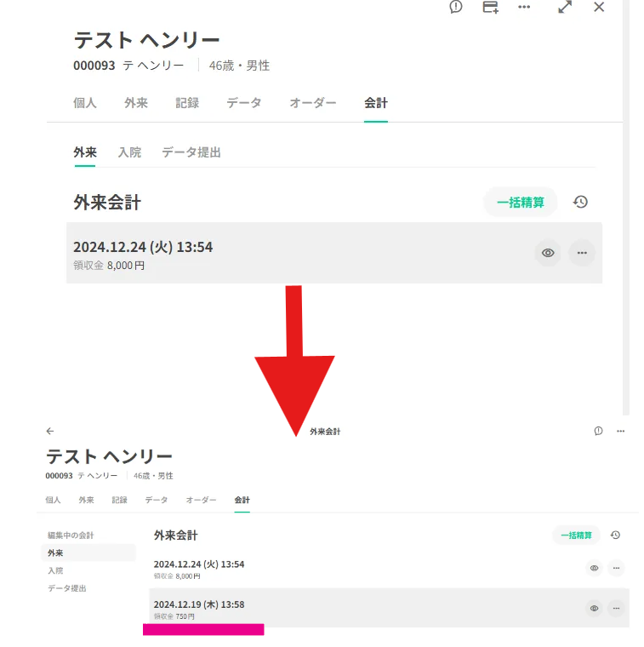Click the add payment card icon

(x=490, y=7)
